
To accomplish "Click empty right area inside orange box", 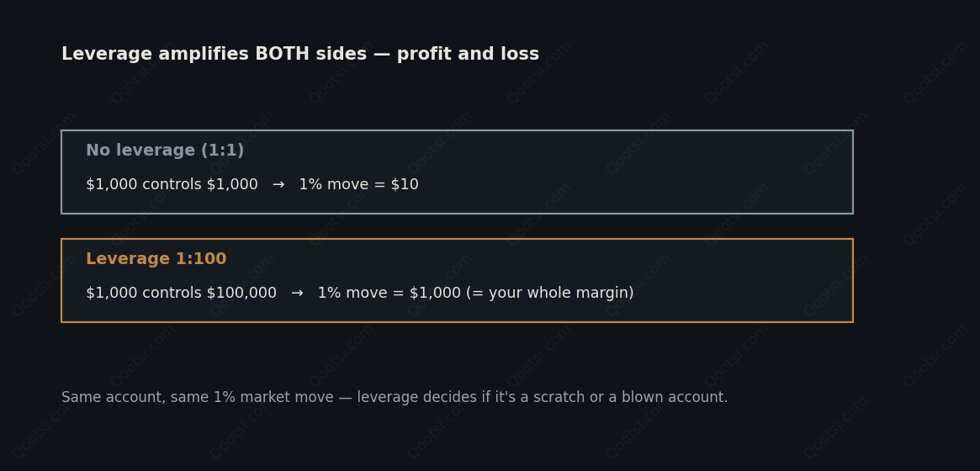I will [x=750, y=280].
